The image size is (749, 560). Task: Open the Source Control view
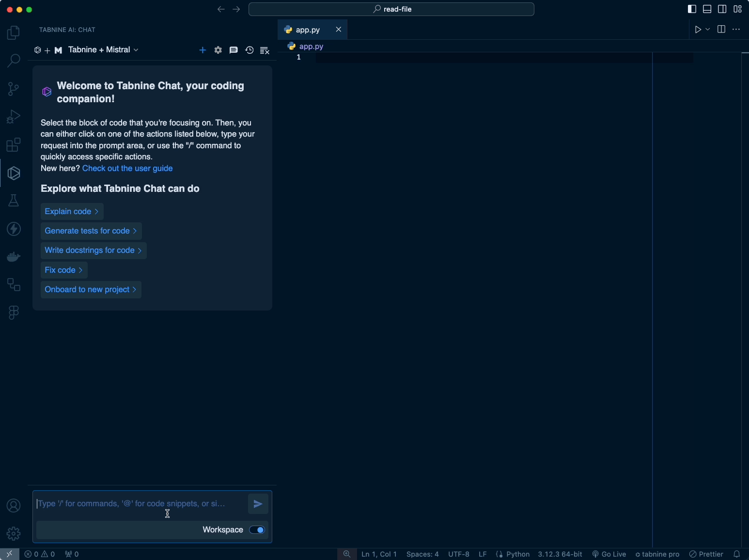pyautogui.click(x=14, y=89)
